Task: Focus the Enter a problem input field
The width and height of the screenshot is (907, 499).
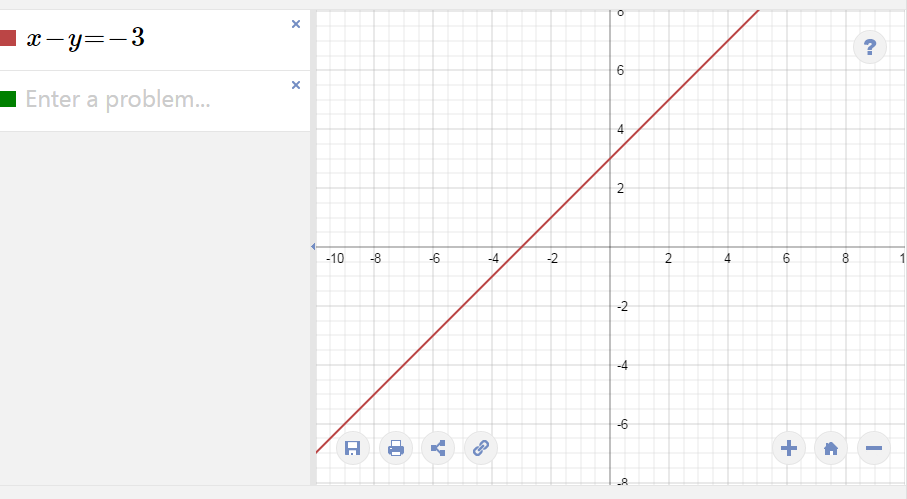Action: (155, 101)
